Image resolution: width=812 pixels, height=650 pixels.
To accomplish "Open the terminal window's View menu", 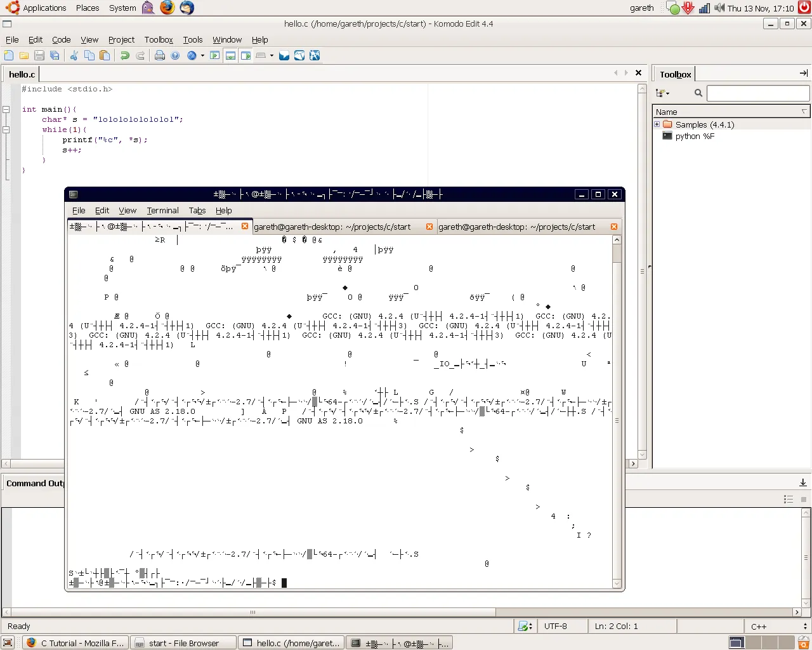I will click(128, 210).
